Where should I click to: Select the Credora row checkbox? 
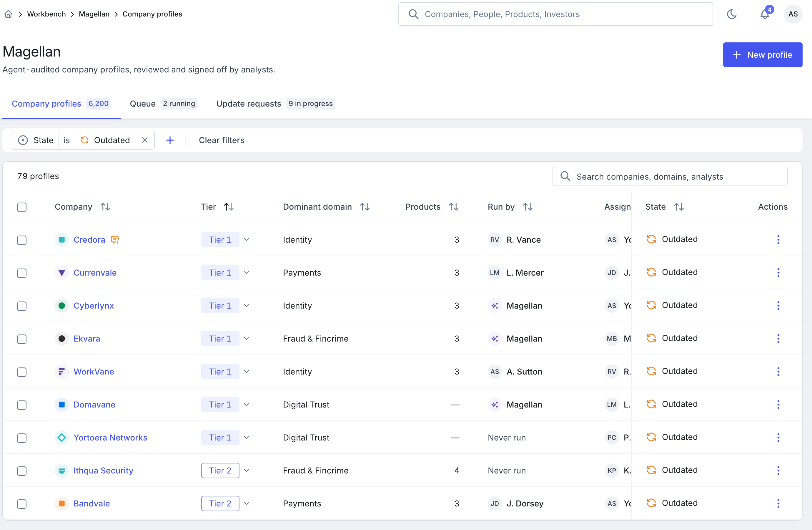click(x=22, y=240)
